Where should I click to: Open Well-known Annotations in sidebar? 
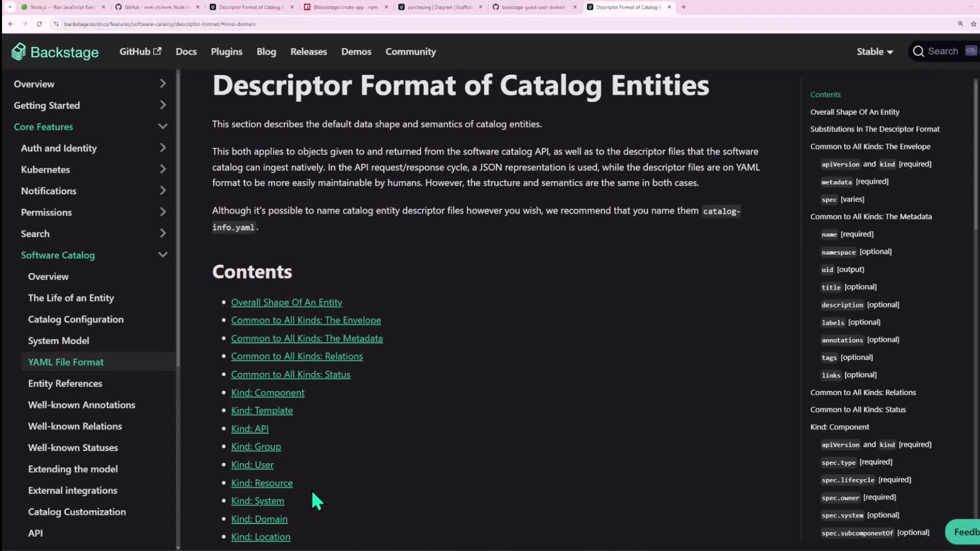click(82, 405)
